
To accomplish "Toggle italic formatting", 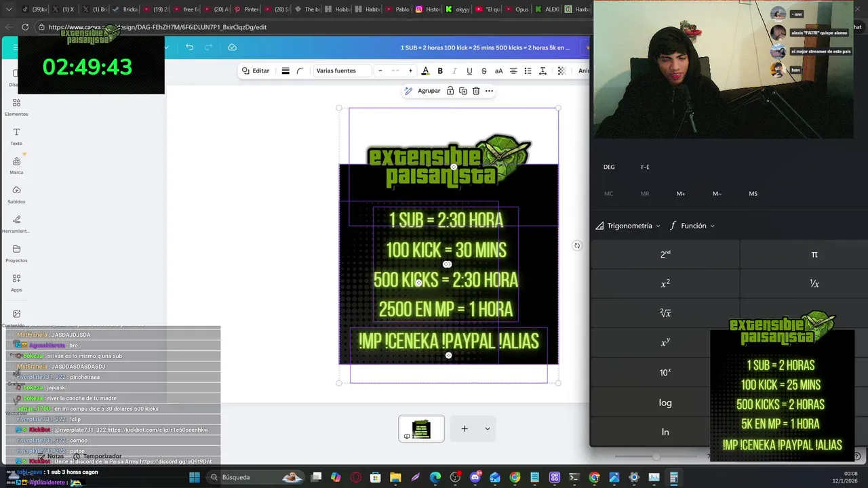I will coord(454,71).
